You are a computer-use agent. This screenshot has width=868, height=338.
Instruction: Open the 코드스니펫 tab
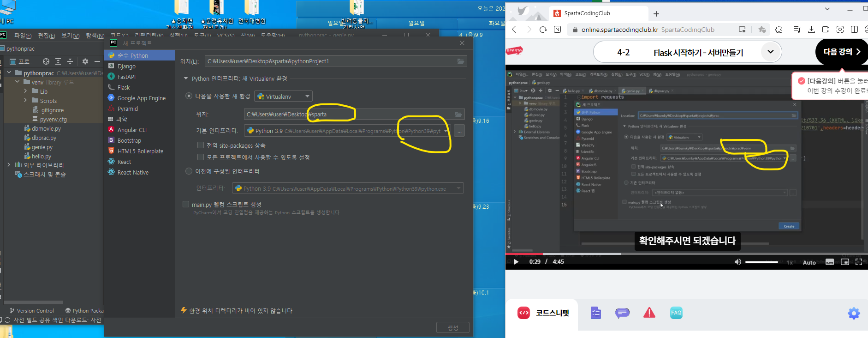543,313
